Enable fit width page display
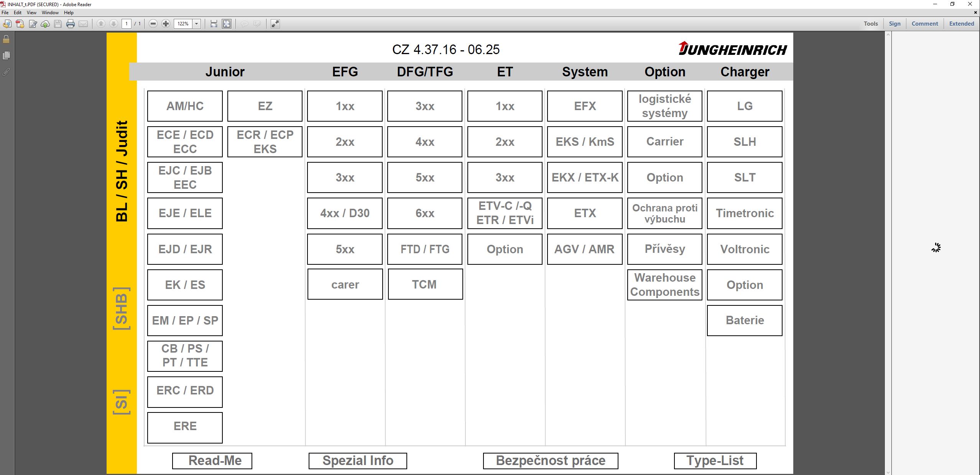This screenshot has width=980, height=475. [x=214, y=24]
